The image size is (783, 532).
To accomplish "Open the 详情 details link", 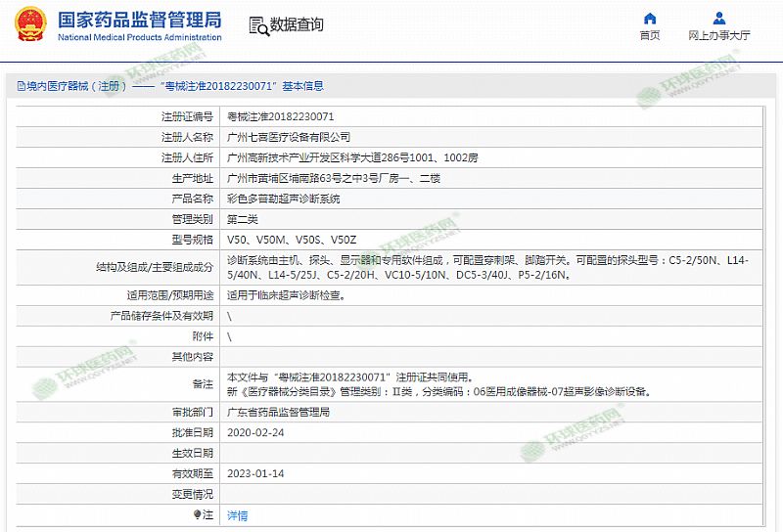I will 237,515.
